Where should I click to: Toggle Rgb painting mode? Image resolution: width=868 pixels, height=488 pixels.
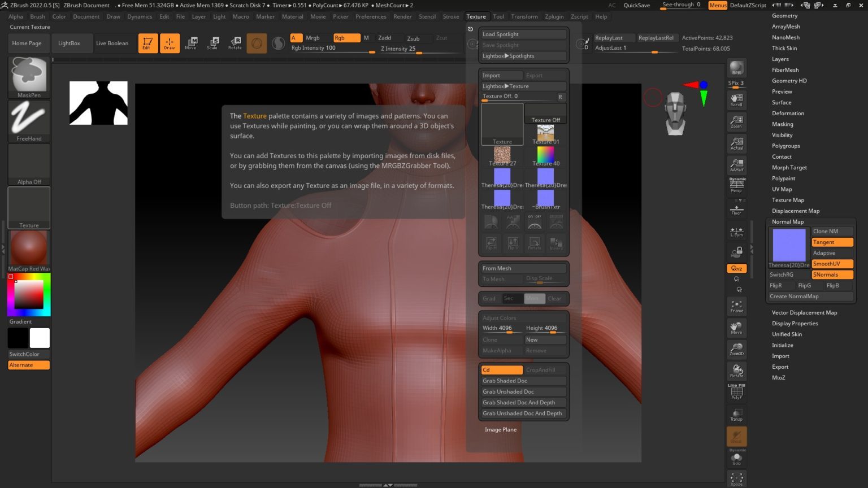[346, 38]
